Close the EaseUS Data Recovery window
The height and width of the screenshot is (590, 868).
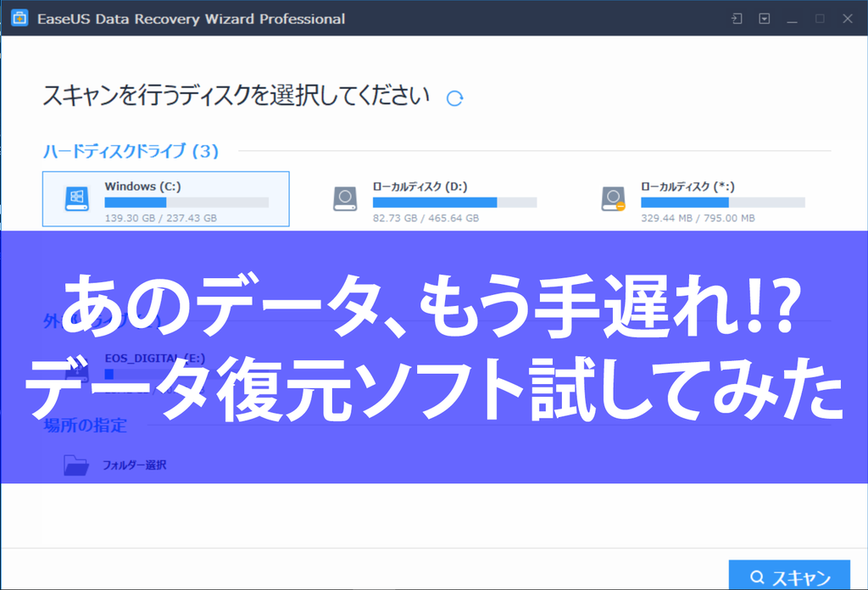tap(848, 19)
